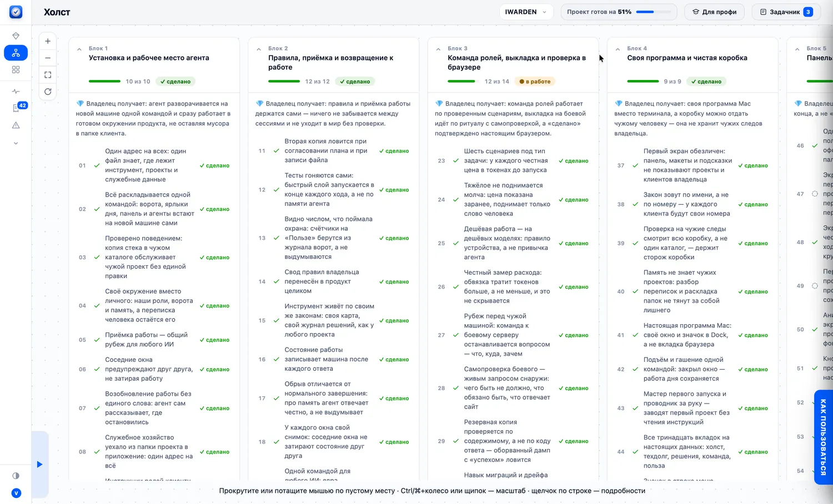Click the 'в работе' status badge on Блок 3
Viewport: 833px width, 504px height.
[535, 82]
